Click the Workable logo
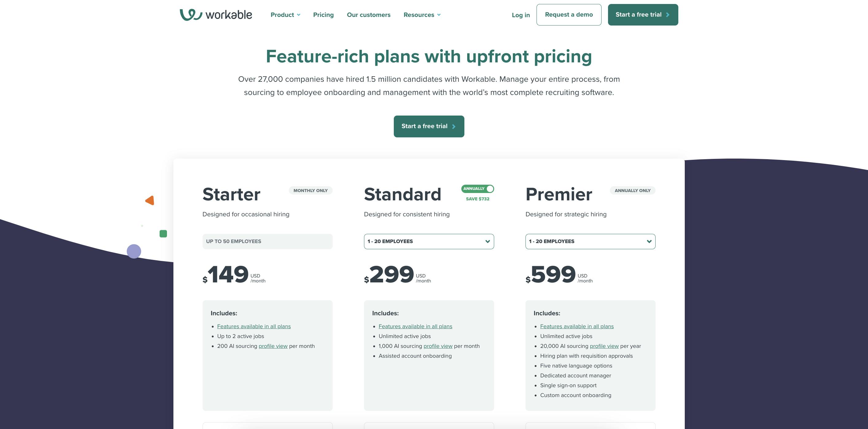 coord(216,14)
